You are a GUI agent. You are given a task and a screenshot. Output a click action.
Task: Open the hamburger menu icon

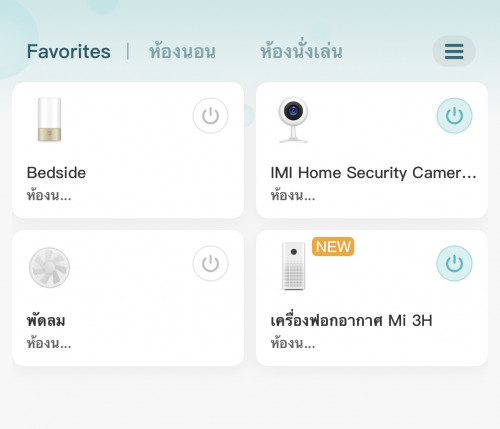click(x=454, y=51)
